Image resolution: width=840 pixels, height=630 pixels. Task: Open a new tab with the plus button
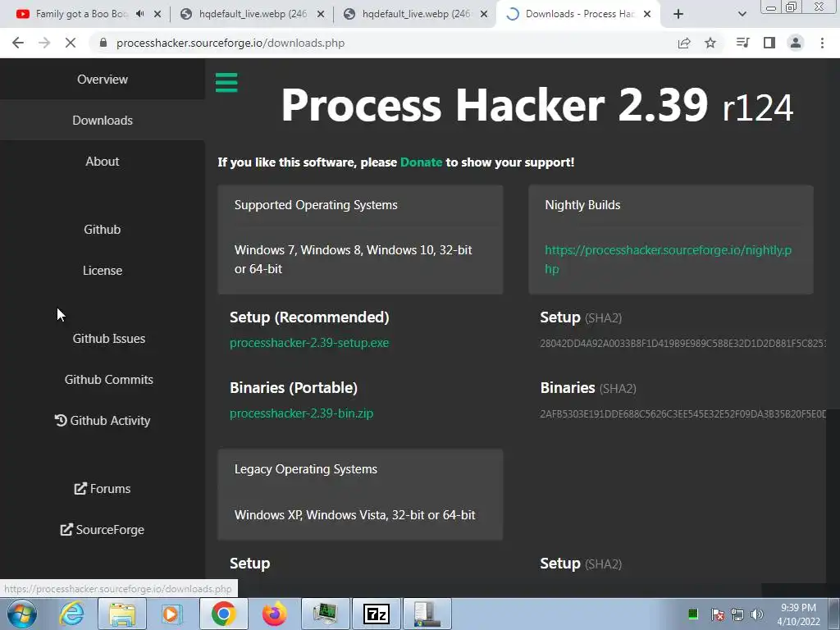coord(678,14)
